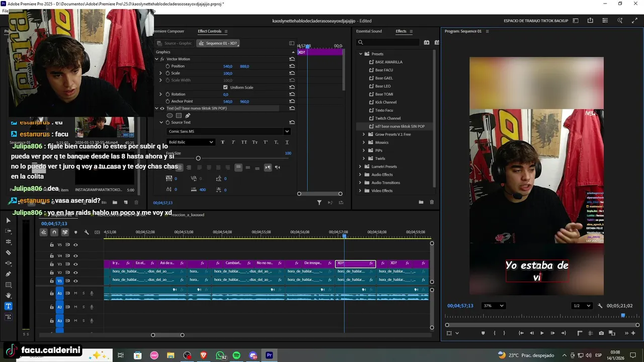Create ellipse mask in Effect Controls
This screenshot has height=362, width=644.
click(x=170, y=116)
